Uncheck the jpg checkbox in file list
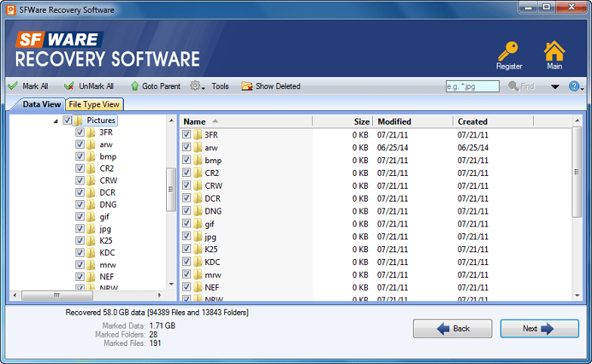 [x=187, y=236]
